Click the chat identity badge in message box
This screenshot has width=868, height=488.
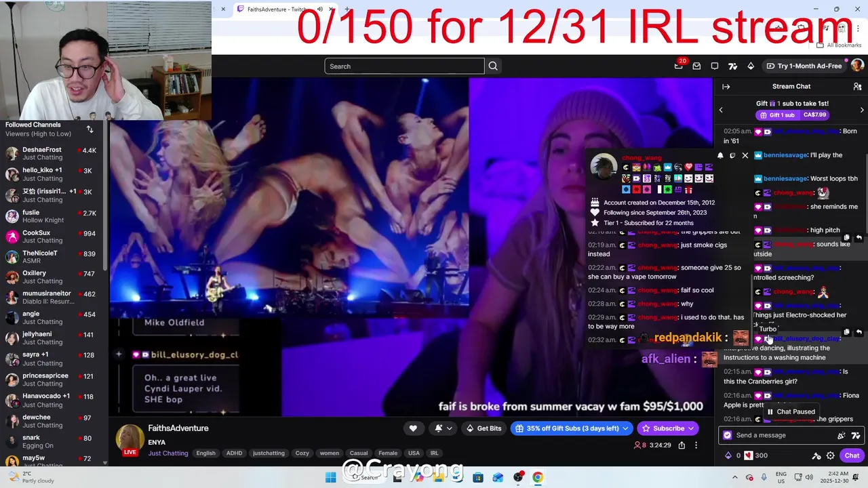[x=728, y=435]
